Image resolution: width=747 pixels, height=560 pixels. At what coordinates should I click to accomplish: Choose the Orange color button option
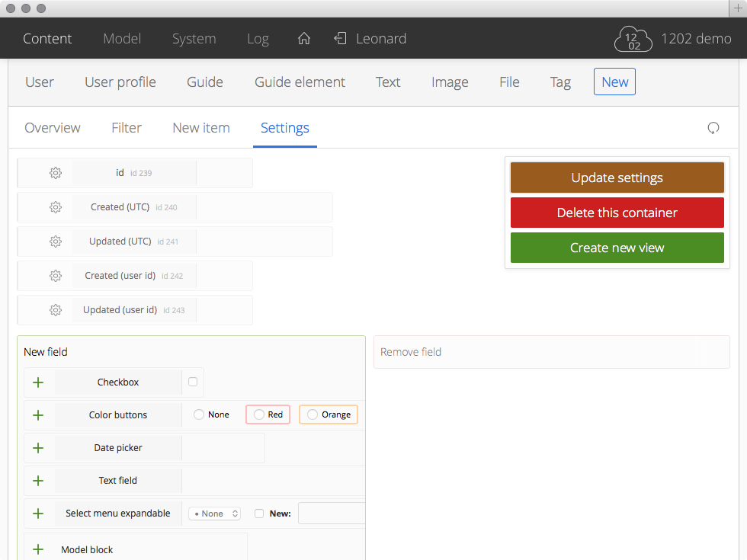(x=329, y=414)
